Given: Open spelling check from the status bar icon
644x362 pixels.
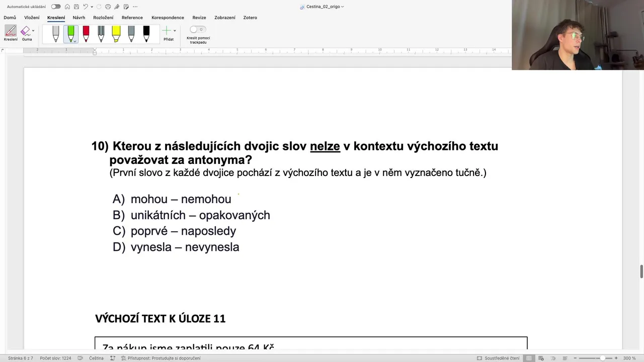Looking at the screenshot, I should coord(81,358).
